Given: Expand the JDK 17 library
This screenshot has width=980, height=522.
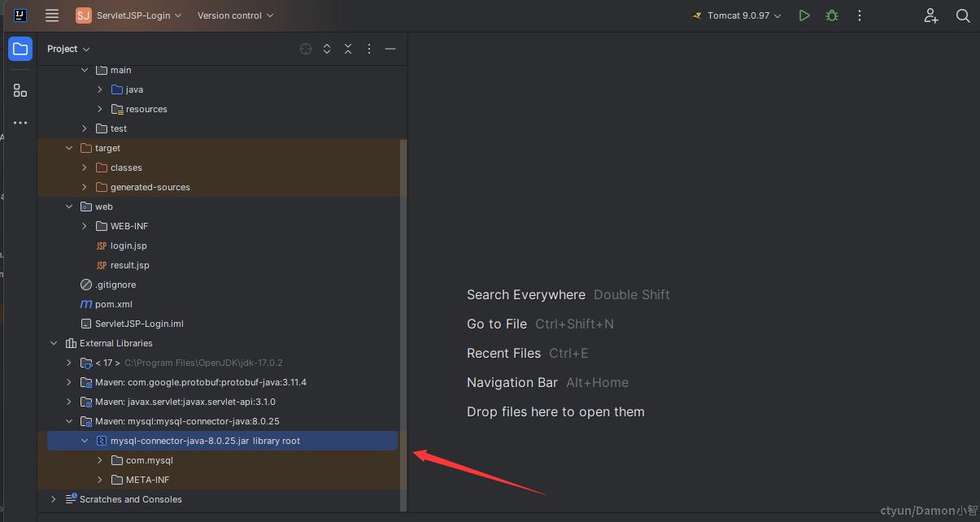Looking at the screenshot, I should 69,363.
